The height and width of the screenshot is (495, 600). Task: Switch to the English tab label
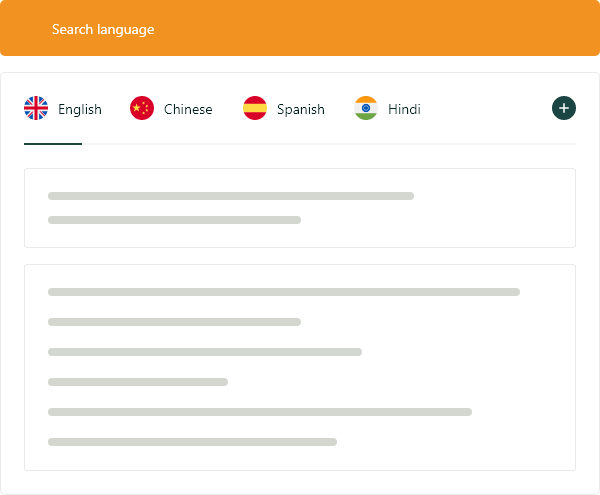pyautogui.click(x=80, y=109)
